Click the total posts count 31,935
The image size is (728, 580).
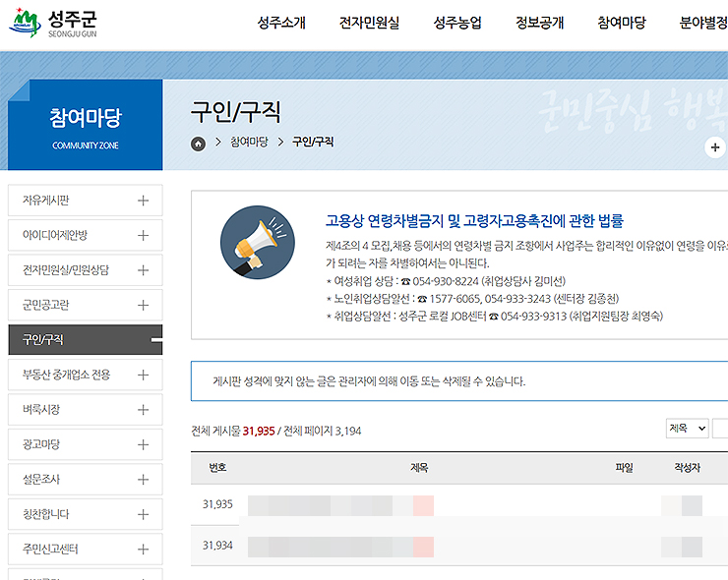(259, 431)
